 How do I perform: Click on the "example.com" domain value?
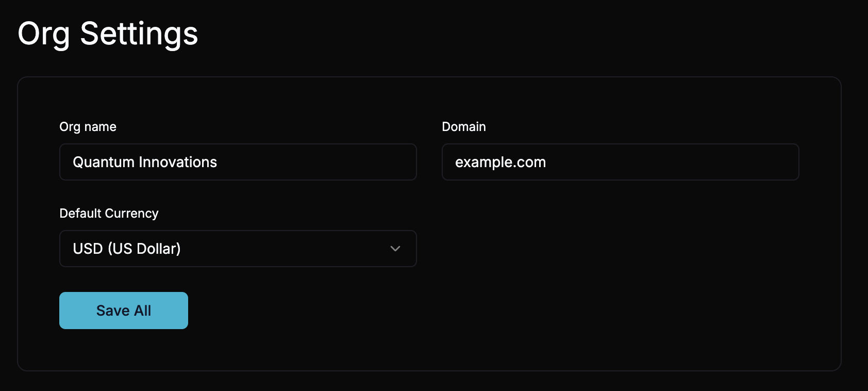500,162
